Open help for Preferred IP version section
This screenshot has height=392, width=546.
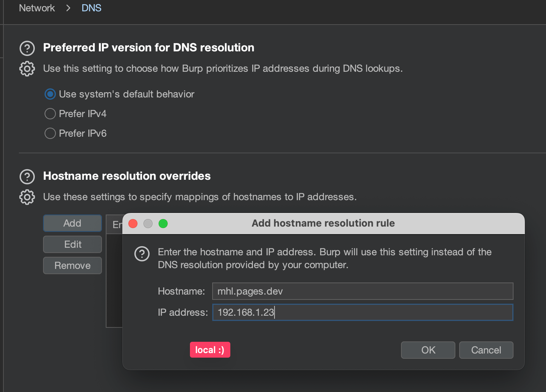point(27,48)
